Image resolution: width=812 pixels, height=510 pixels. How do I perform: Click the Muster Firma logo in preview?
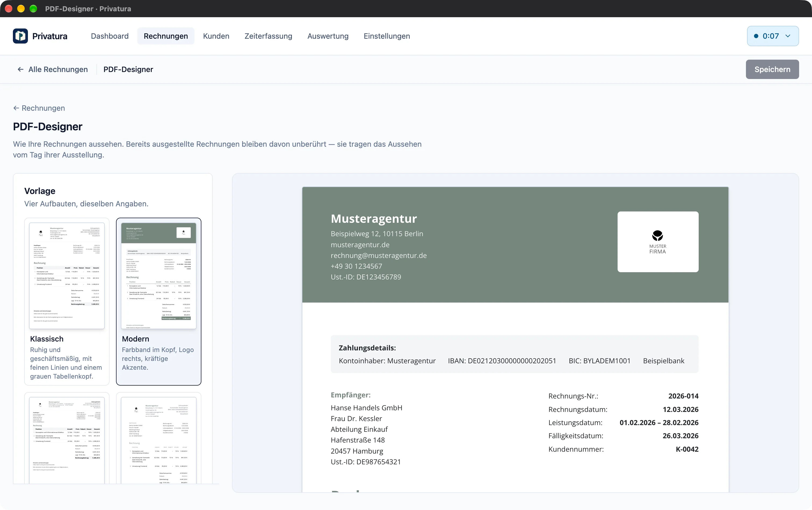coord(658,242)
